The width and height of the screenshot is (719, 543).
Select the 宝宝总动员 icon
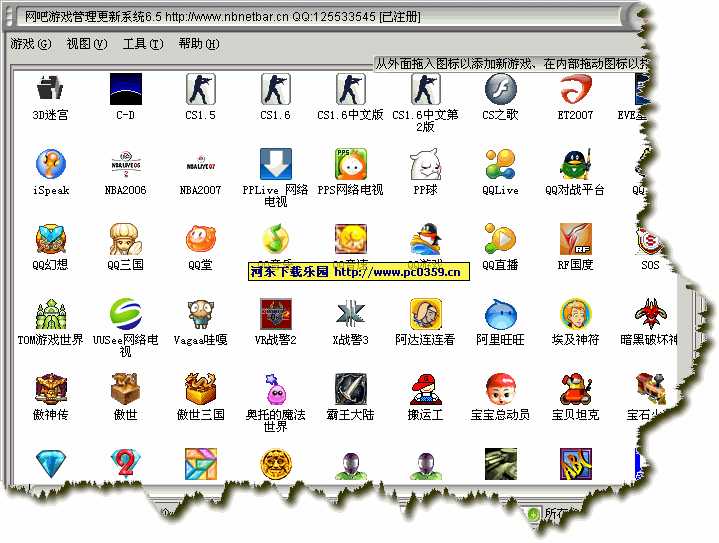point(500,389)
